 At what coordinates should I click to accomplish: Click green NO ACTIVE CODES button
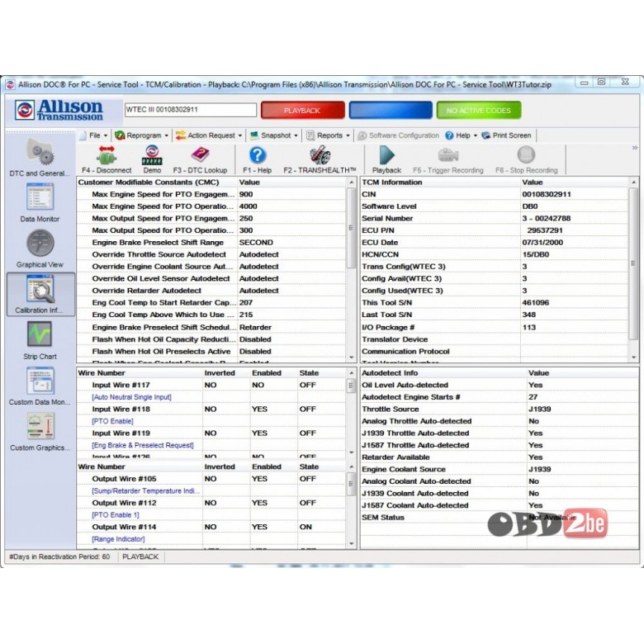[x=479, y=110]
